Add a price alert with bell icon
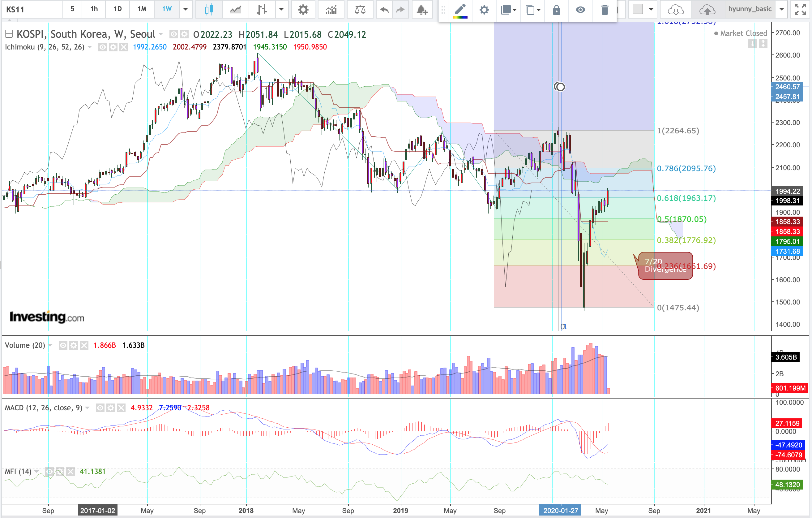 coord(421,9)
